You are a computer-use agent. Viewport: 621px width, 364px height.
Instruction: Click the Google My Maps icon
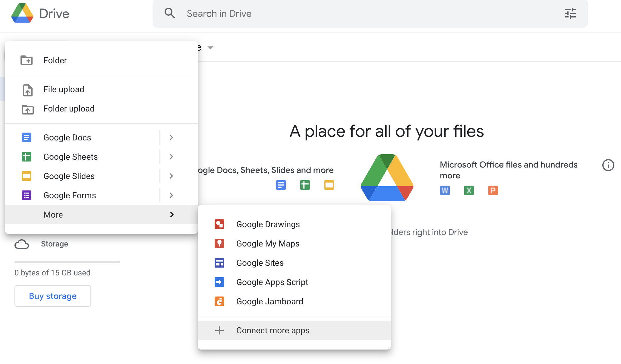pyautogui.click(x=220, y=243)
